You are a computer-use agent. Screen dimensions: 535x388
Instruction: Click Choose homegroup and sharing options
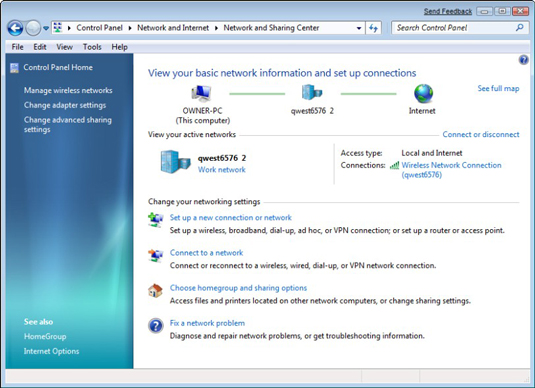[x=238, y=288]
